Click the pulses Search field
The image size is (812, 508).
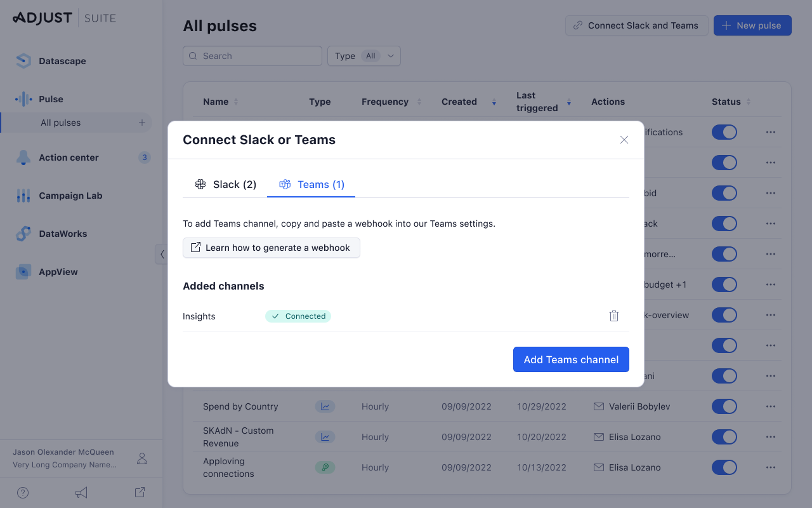252,56
